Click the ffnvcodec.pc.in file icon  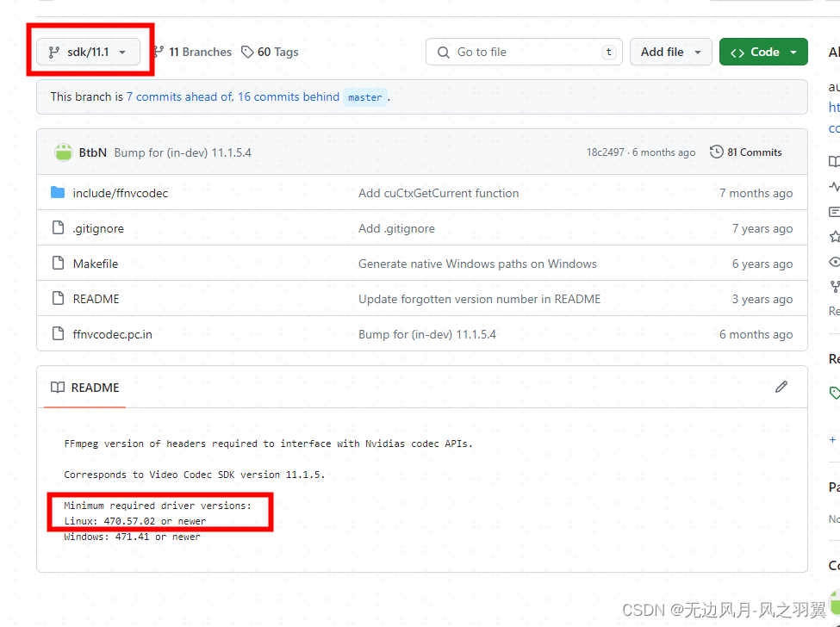[58, 334]
